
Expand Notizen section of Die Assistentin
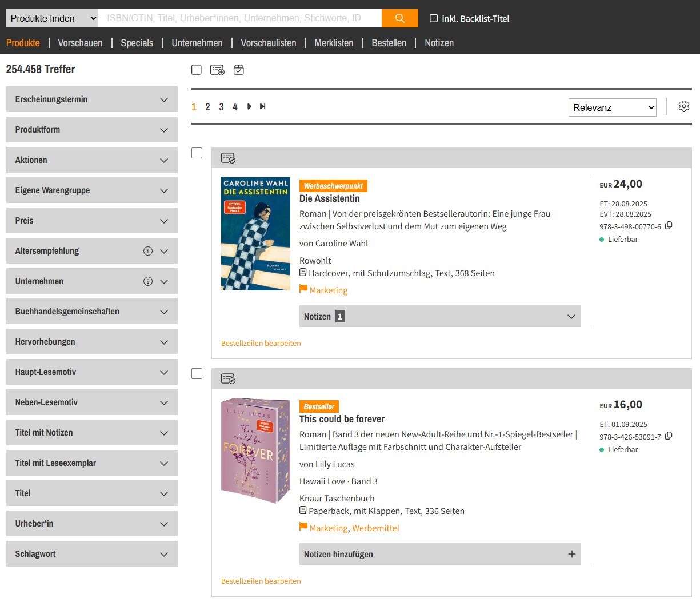pos(439,316)
